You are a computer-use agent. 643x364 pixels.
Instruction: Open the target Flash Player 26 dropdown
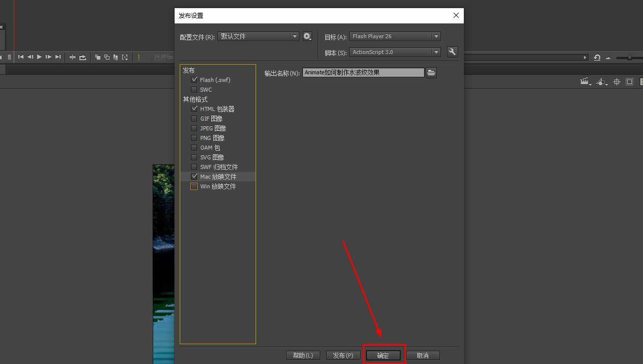pos(395,36)
